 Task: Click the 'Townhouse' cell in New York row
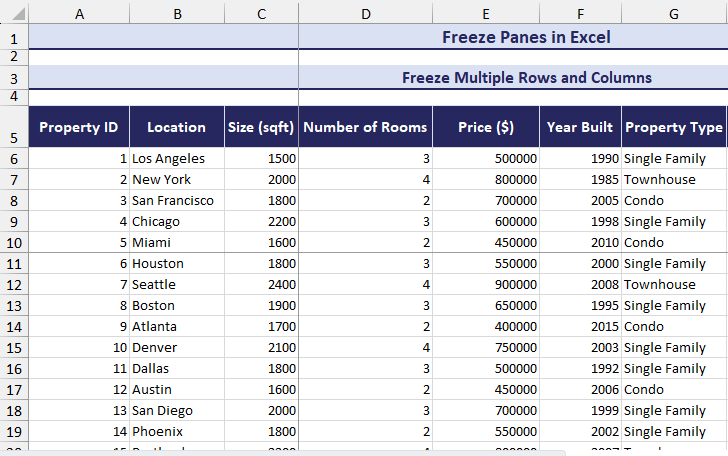673,180
